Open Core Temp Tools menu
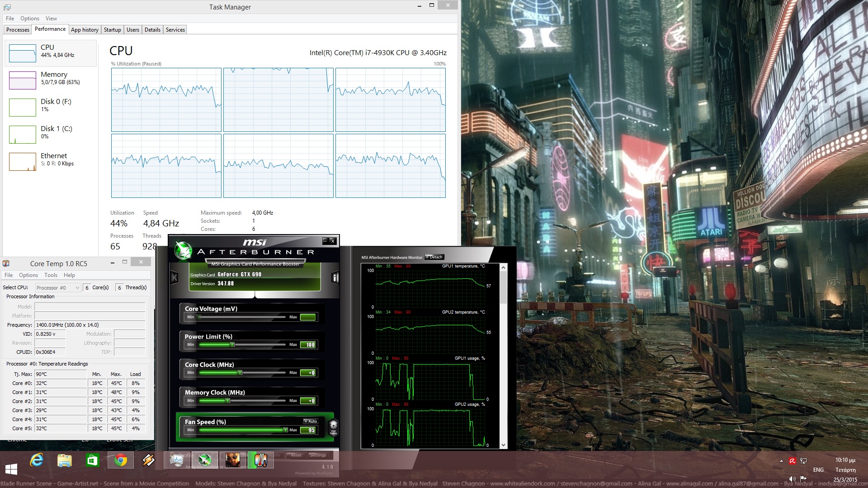This screenshot has height=488, width=868. [51, 275]
